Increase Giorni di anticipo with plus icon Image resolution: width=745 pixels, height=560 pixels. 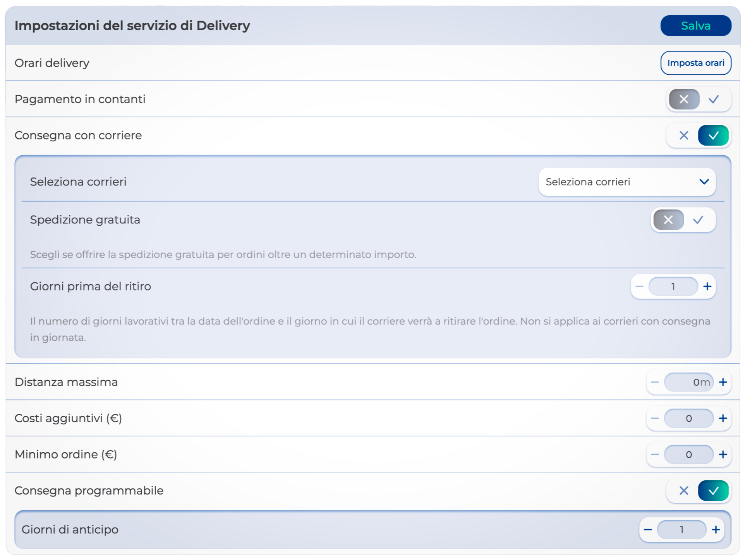coord(716,529)
